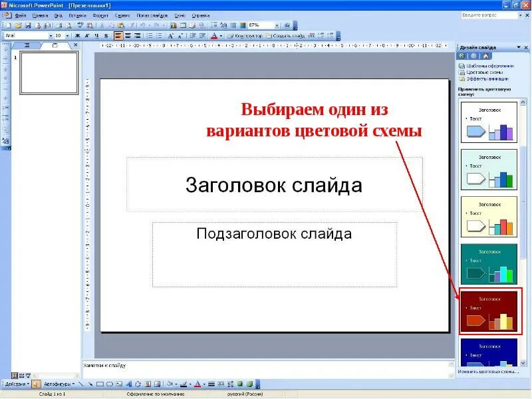Click the Insert Chart icon

(174, 25)
